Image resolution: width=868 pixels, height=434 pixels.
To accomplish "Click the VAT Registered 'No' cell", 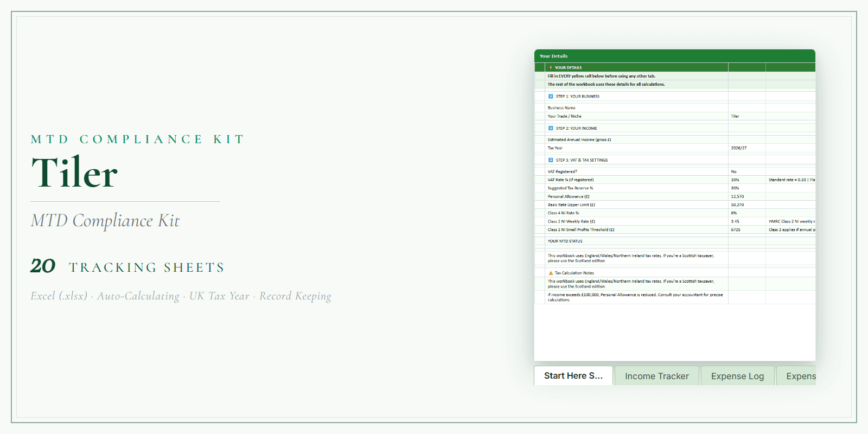I will click(746, 171).
